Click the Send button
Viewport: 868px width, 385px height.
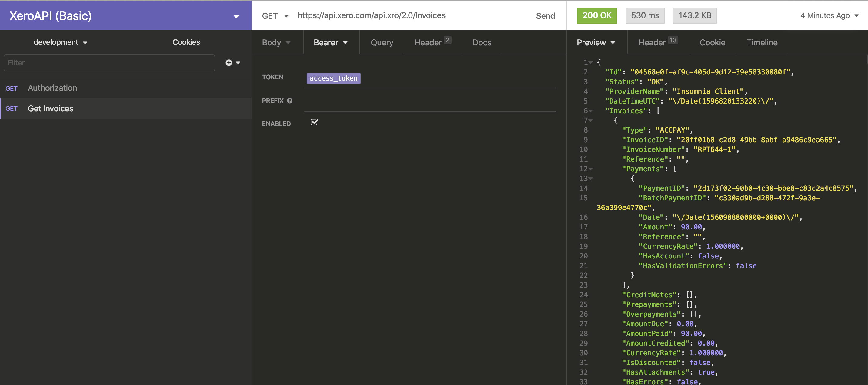tap(545, 16)
